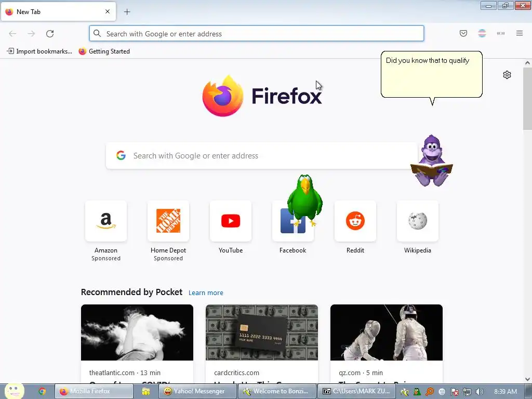
Task: Open the Firefox hamburger application menu
Action: (520, 33)
